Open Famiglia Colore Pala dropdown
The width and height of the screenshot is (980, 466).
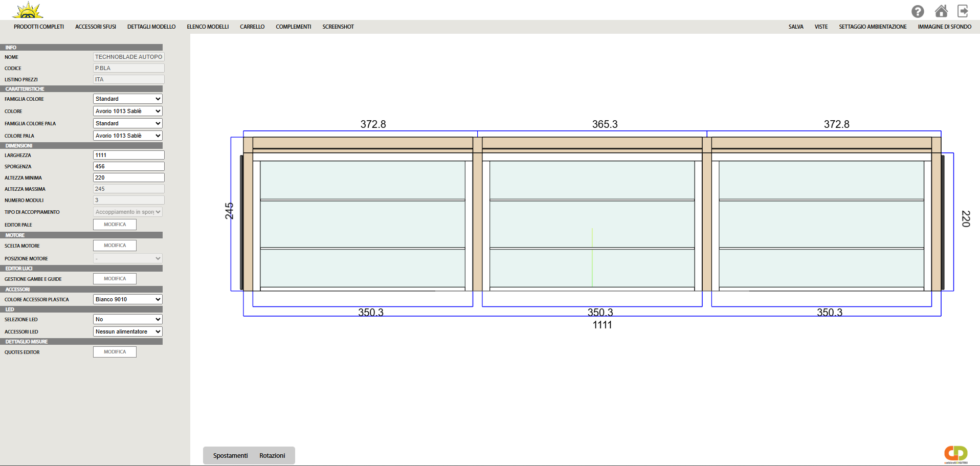tap(128, 123)
